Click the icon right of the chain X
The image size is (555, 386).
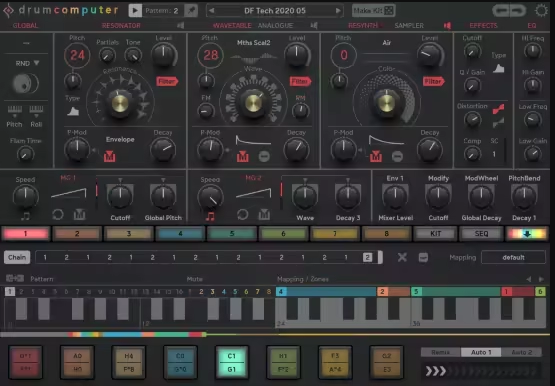(x=423, y=257)
